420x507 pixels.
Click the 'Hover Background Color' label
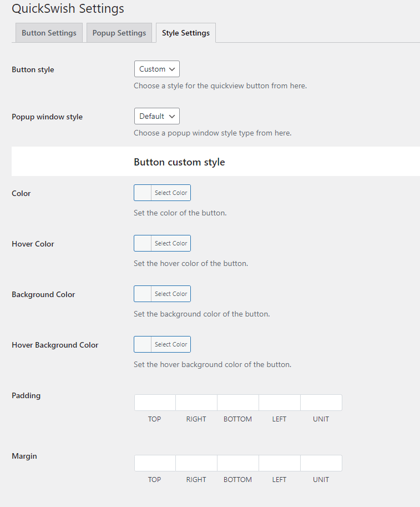point(55,345)
